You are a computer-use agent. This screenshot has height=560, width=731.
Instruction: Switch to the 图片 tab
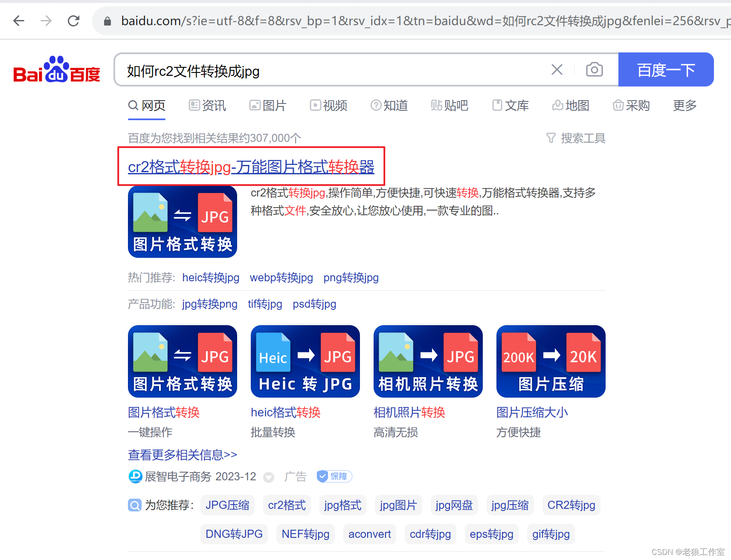[x=268, y=105]
